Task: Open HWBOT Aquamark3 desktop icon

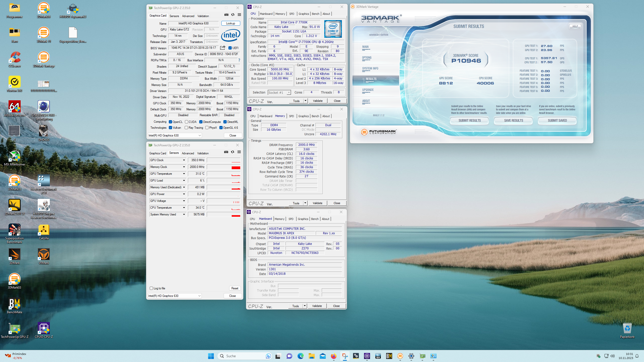Action: [73, 10]
